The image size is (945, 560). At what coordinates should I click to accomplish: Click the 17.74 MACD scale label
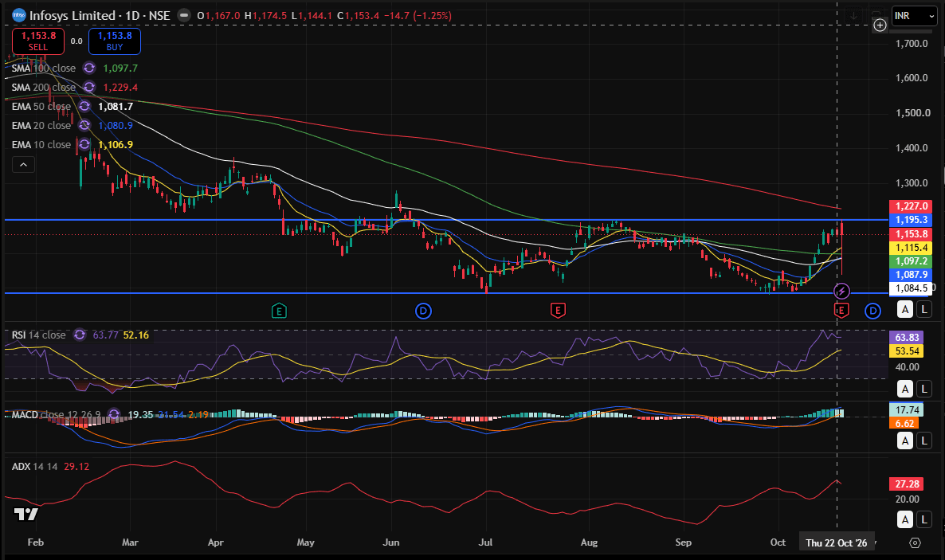pos(907,410)
